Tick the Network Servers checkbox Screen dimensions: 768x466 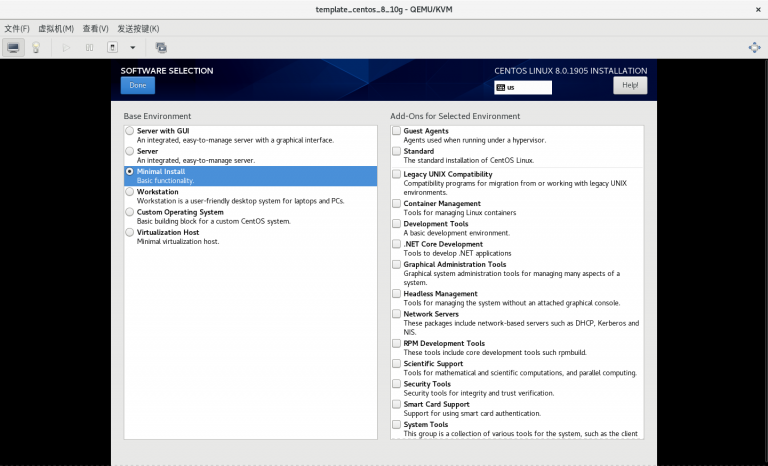tap(396, 314)
